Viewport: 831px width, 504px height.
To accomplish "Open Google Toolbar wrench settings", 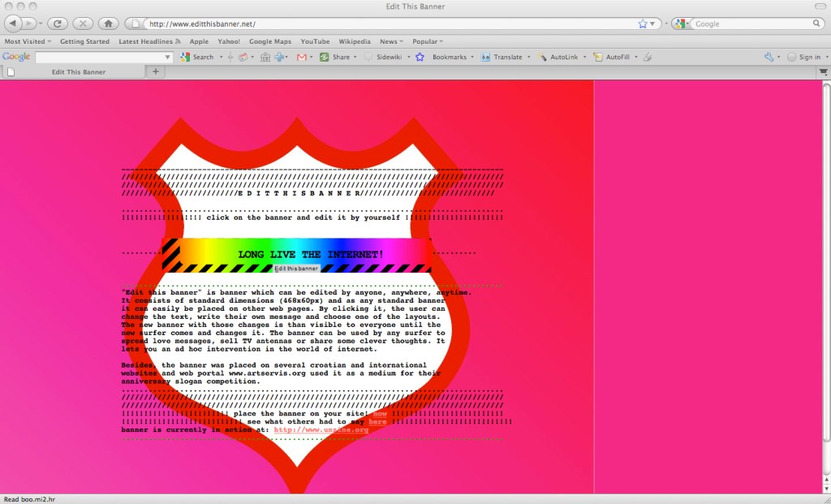I will click(x=769, y=57).
